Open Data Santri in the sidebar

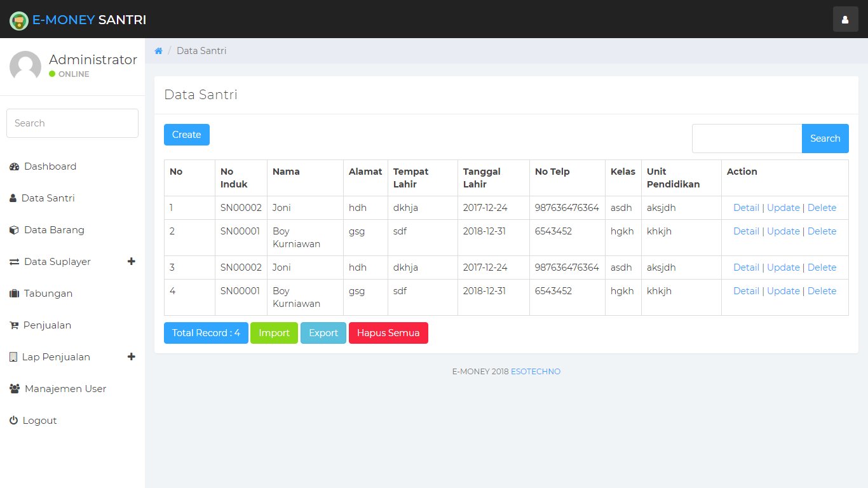tap(48, 198)
